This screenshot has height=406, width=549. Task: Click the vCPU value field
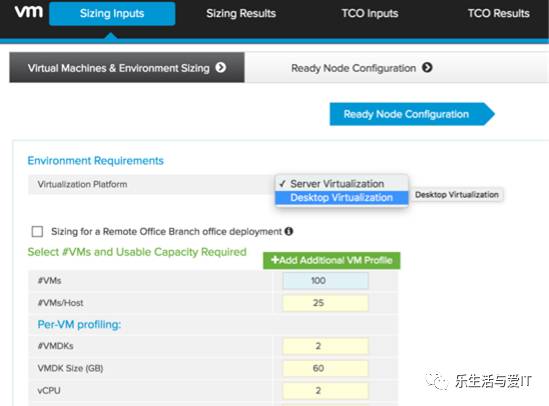[x=325, y=391]
